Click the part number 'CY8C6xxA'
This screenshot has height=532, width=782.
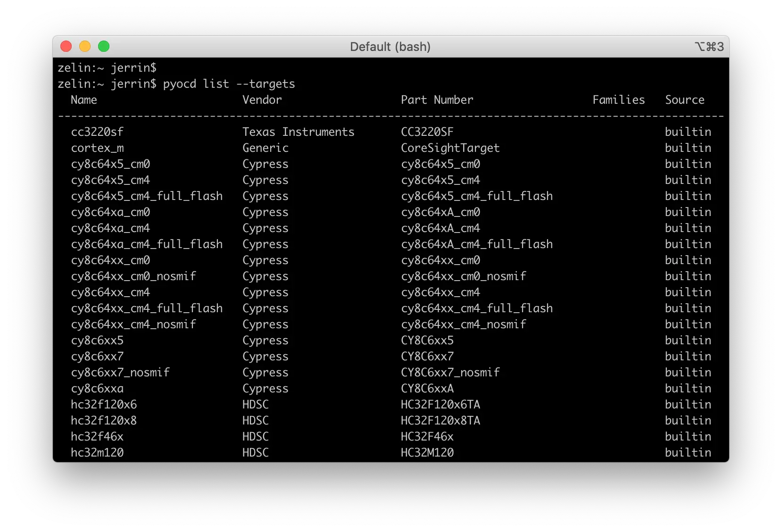point(427,389)
